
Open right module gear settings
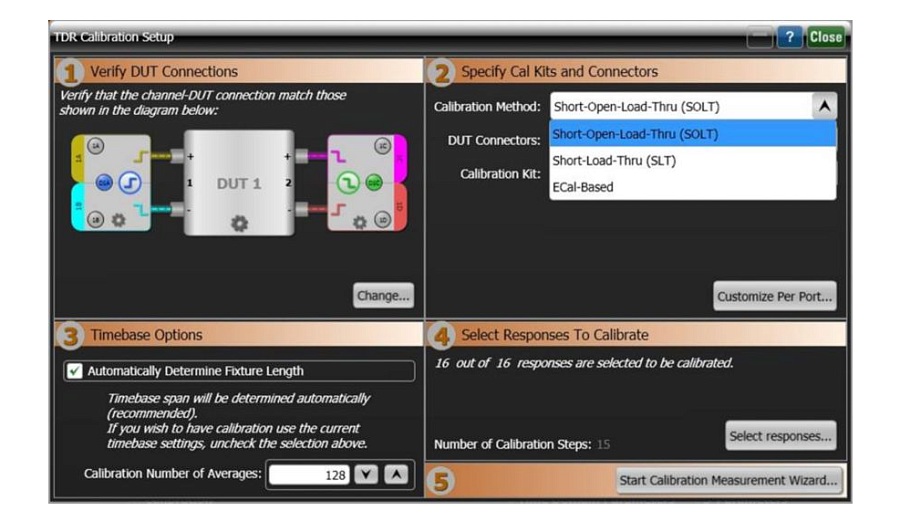click(359, 221)
